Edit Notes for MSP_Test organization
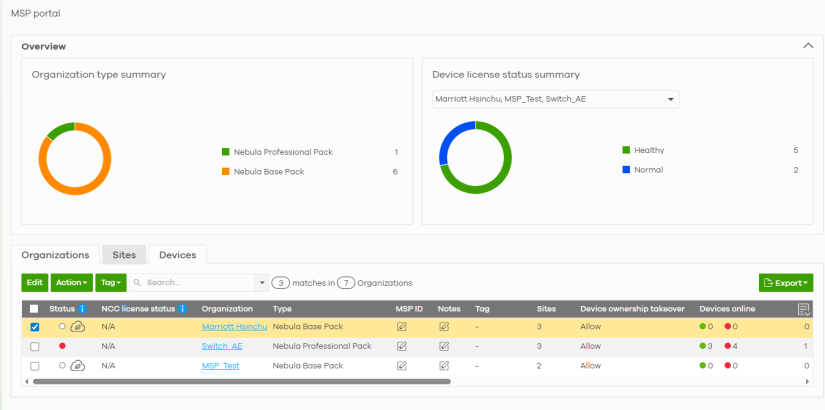 [x=444, y=366]
